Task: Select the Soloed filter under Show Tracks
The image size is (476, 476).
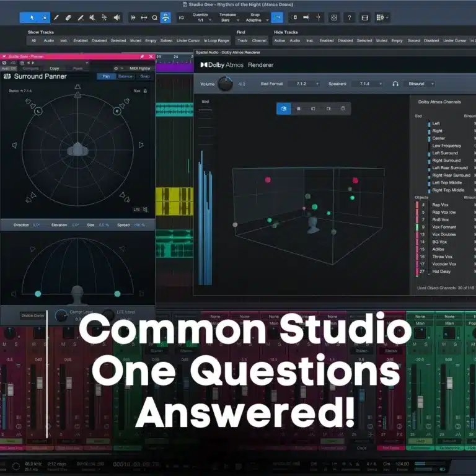Action: tap(166, 41)
